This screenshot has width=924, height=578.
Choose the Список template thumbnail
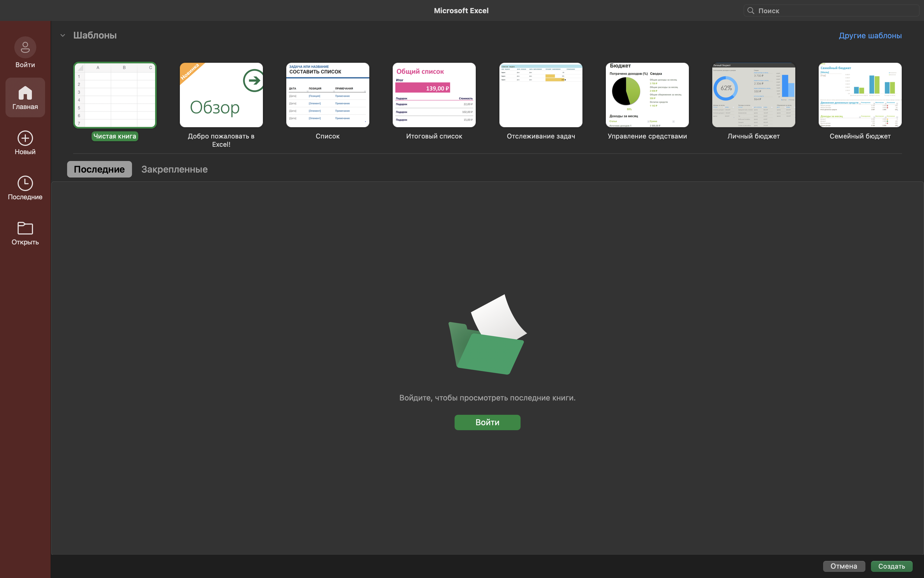(328, 95)
